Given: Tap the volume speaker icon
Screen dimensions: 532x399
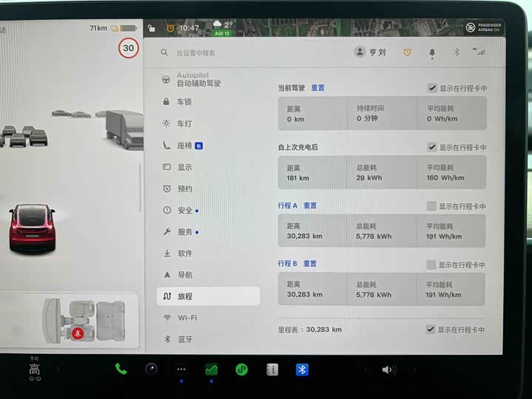Looking at the screenshot, I should 388,369.
